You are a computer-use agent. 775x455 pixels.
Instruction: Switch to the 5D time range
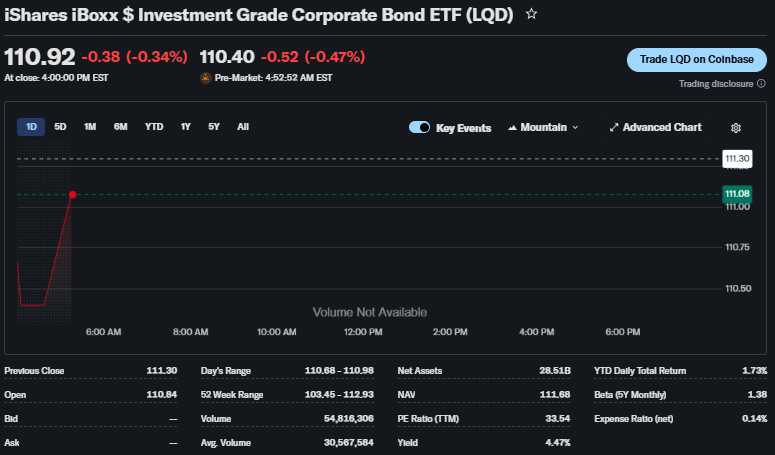tap(60, 127)
